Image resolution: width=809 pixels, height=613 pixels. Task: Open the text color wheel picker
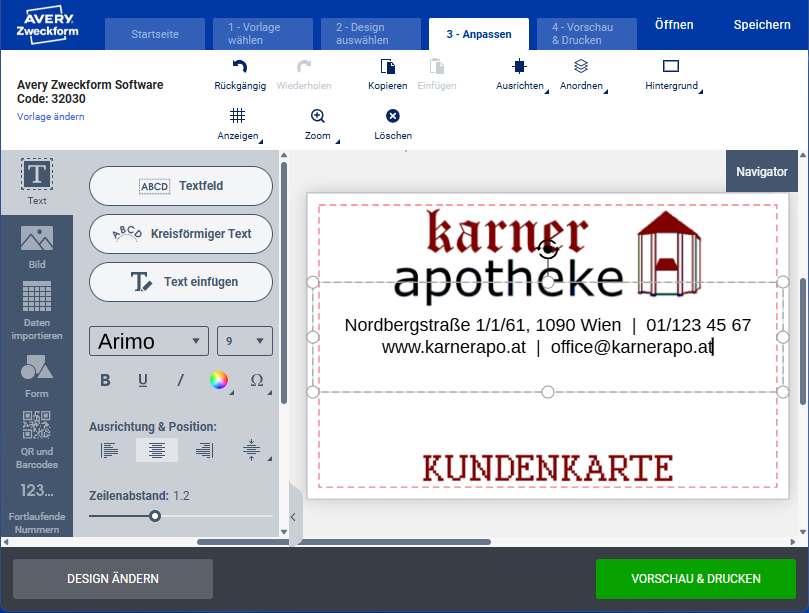pyautogui.click(x=219, y=380)
